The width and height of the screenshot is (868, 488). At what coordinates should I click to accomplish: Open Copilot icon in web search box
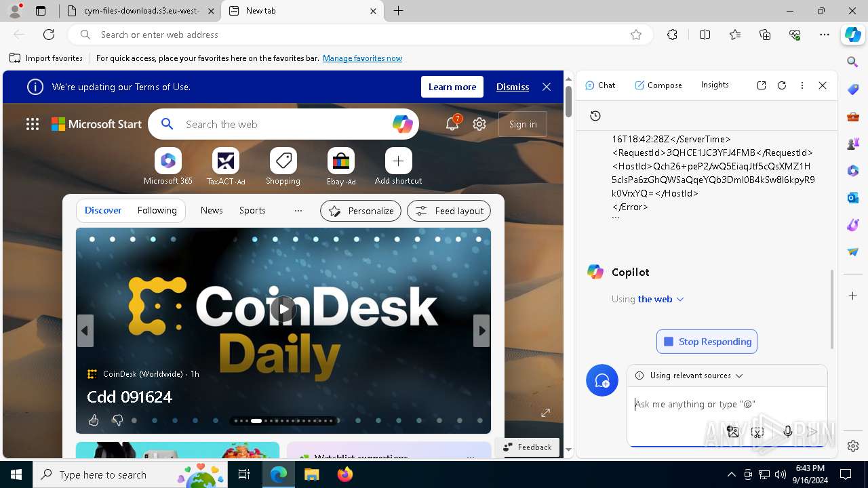point(402,124)
